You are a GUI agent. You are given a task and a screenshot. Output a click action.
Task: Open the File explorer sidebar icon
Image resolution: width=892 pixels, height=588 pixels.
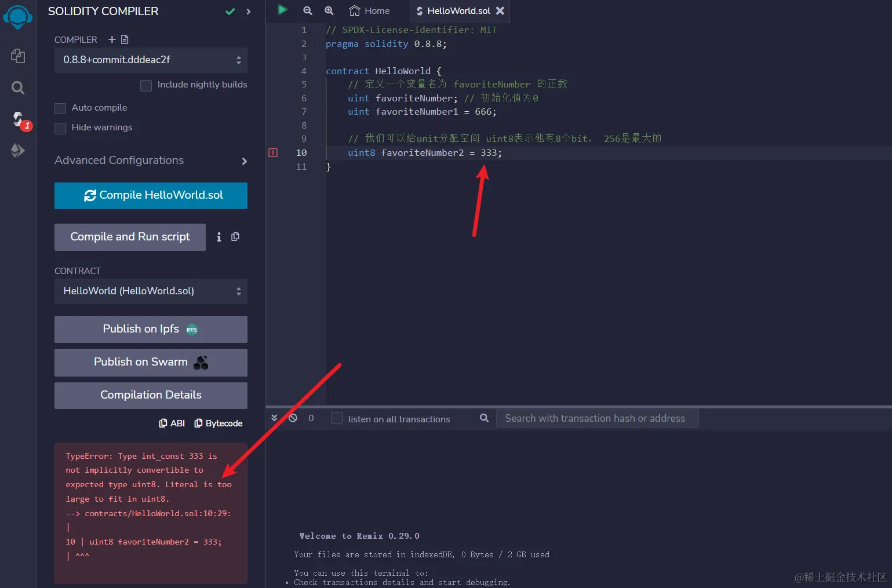[x=18, y=56]
